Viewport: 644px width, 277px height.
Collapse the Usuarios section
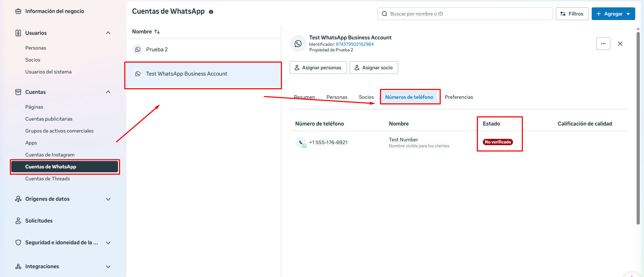point(108,33)
